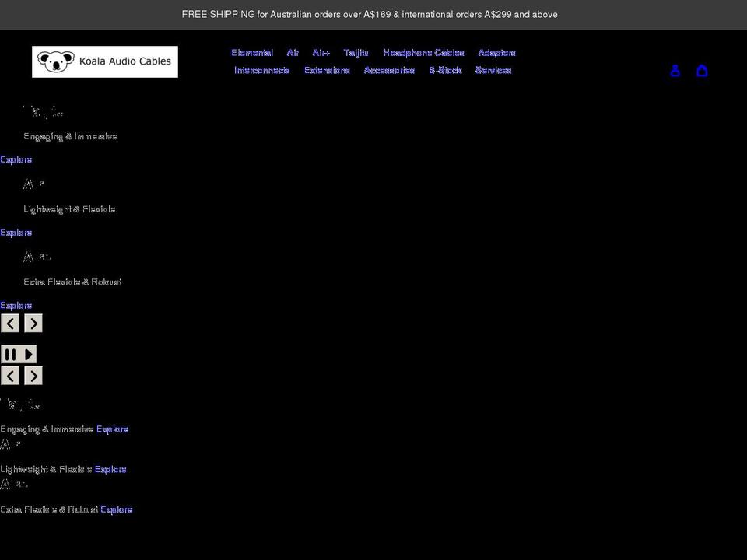Viewport: 747px width, 560px height.
Task: Select Air+ in the navigation bar
Action: pos(321,53)
